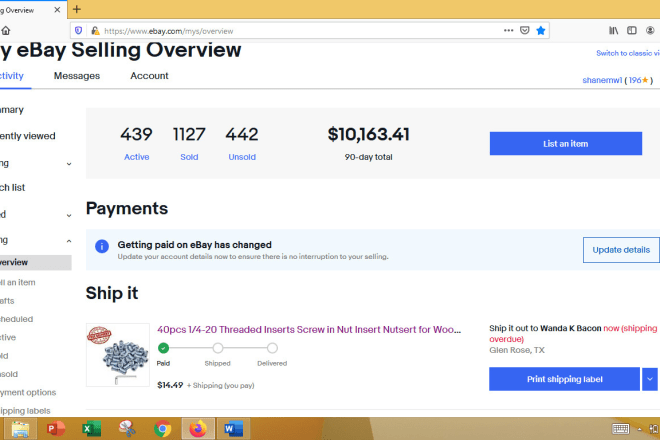
Task: Save page to Pocket icon
Action: [524, 30]
